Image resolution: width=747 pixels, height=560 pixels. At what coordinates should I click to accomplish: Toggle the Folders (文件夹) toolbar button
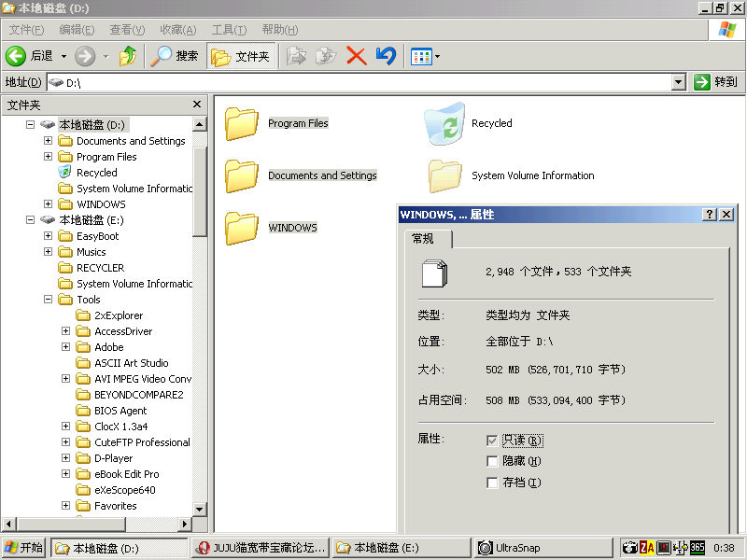(x=241, y=56)
